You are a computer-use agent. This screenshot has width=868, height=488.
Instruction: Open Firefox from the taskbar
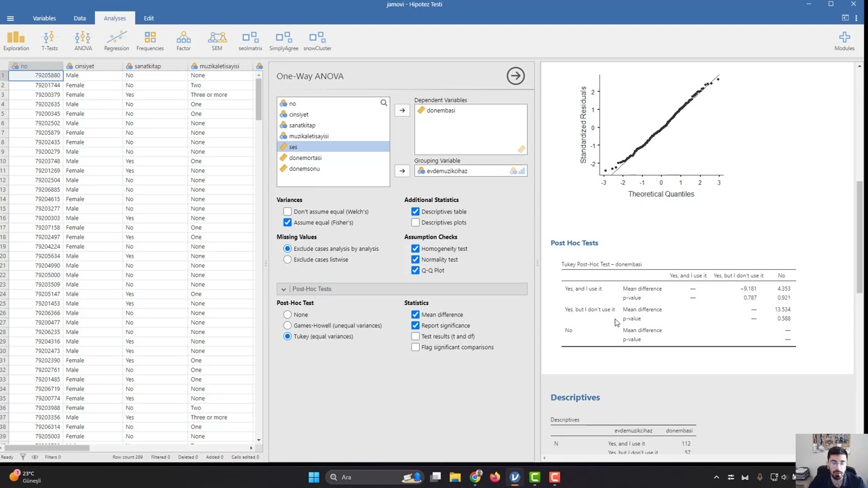tap(495, 477)
